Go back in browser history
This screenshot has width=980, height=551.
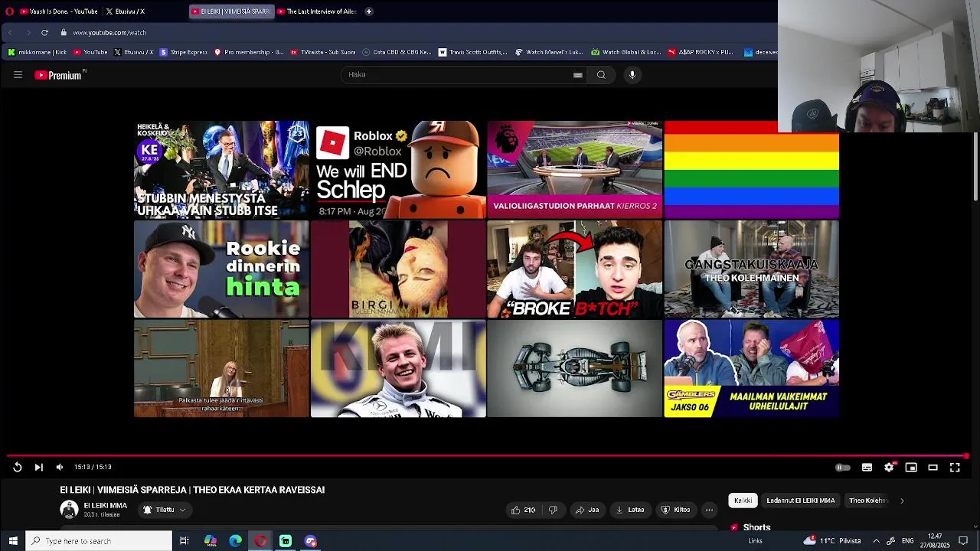coord(10,33)
